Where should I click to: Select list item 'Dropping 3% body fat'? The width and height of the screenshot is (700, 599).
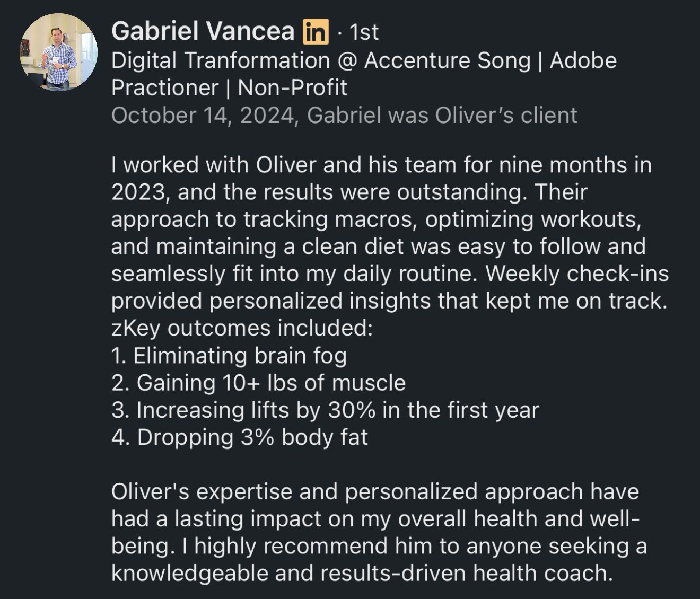pyautogui.click(x=240, y=438)
